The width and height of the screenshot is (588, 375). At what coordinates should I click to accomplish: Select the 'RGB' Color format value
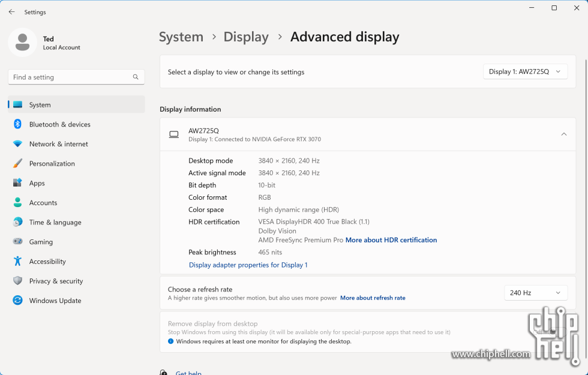265,197
